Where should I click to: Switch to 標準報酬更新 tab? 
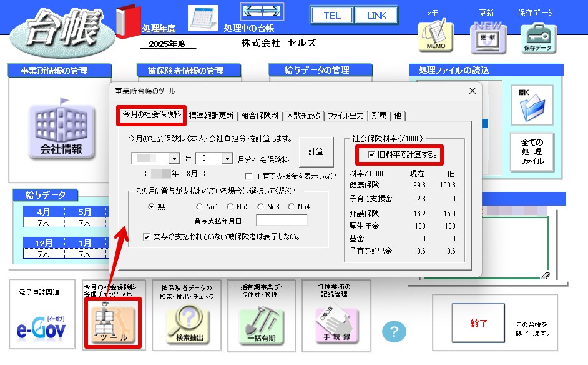point(211,115)
